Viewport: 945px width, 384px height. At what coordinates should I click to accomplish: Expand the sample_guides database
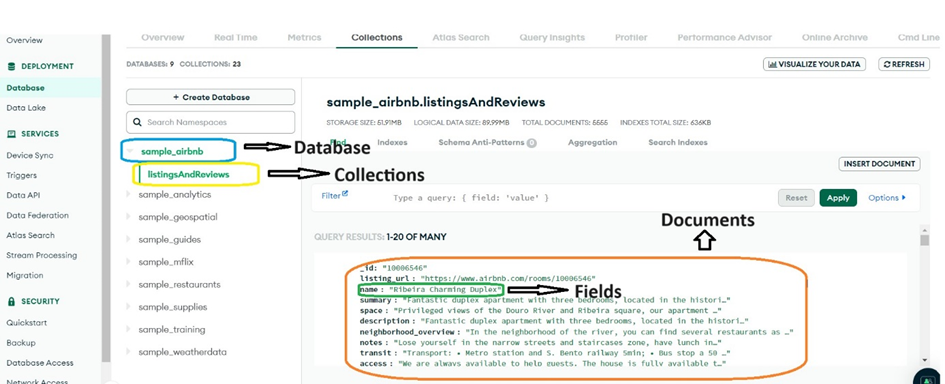pos(128,239)
